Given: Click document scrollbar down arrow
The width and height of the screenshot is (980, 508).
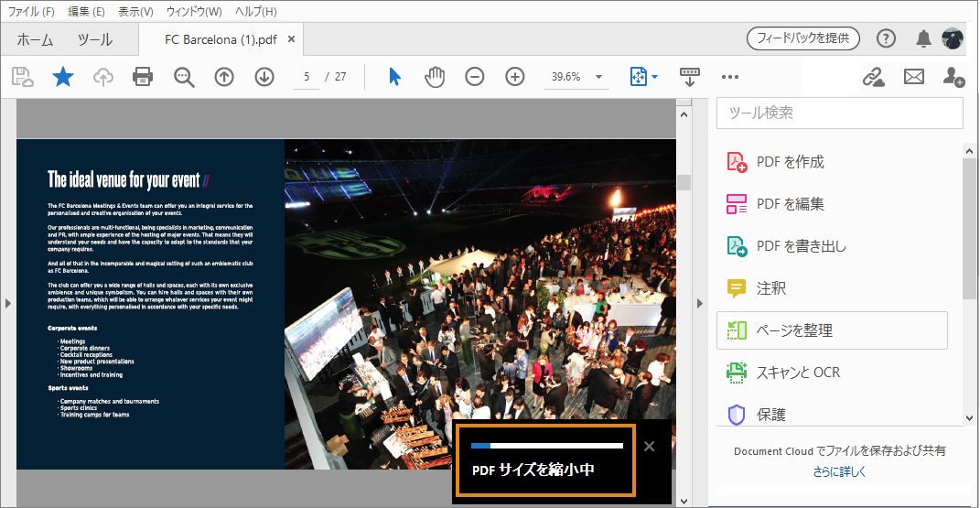Looking at the screenshot, I should 684,501.
